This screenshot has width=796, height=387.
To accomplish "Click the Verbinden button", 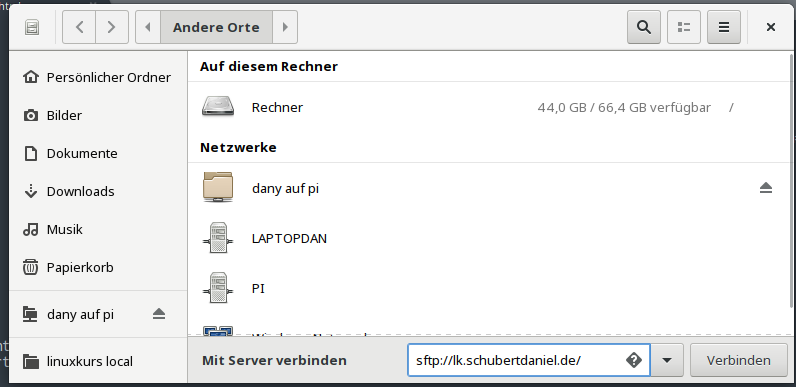I will [x=739, y=360].
